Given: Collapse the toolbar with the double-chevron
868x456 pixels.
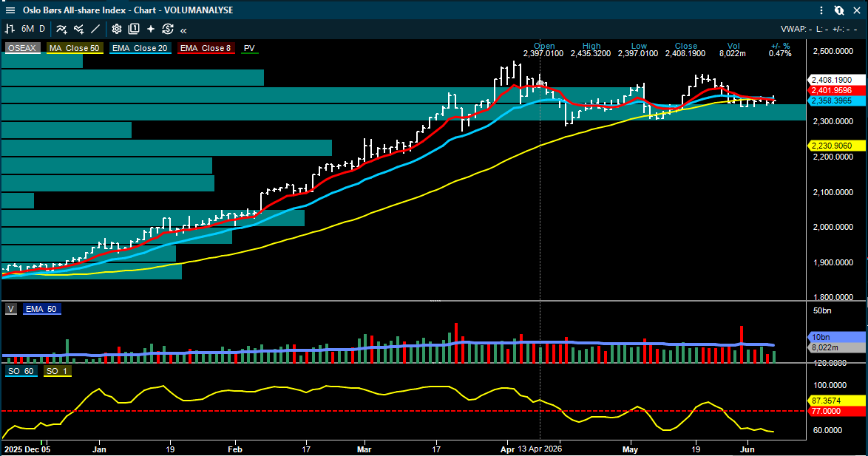Looking at the screenshot, I should tap(183, 30).
